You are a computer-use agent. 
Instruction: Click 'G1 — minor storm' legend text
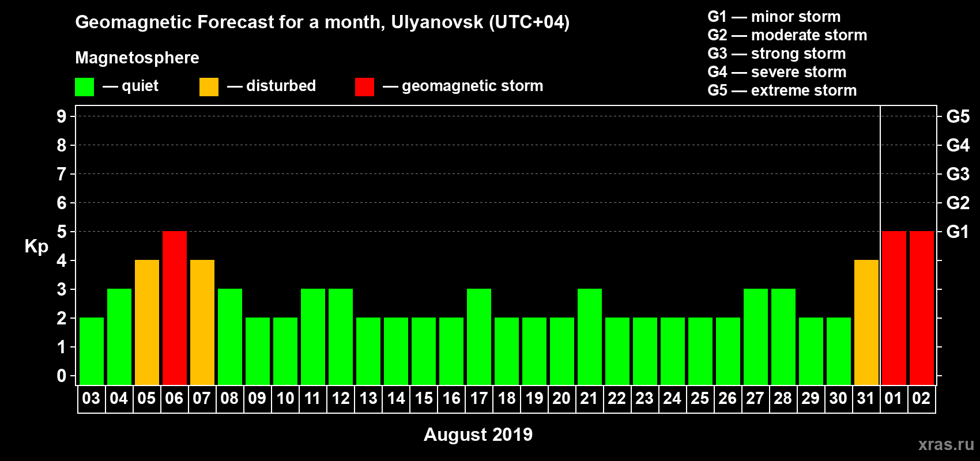774,17
